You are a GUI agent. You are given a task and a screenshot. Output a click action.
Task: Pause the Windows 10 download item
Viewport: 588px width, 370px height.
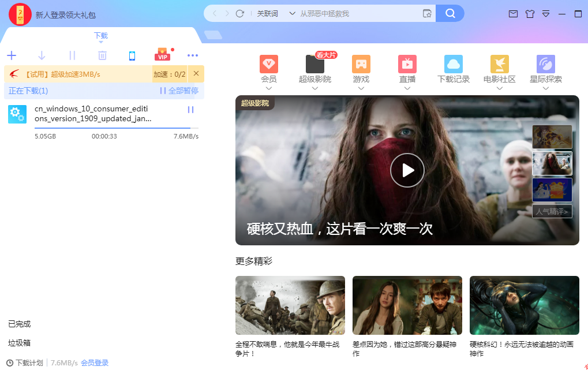click(190, 110)
